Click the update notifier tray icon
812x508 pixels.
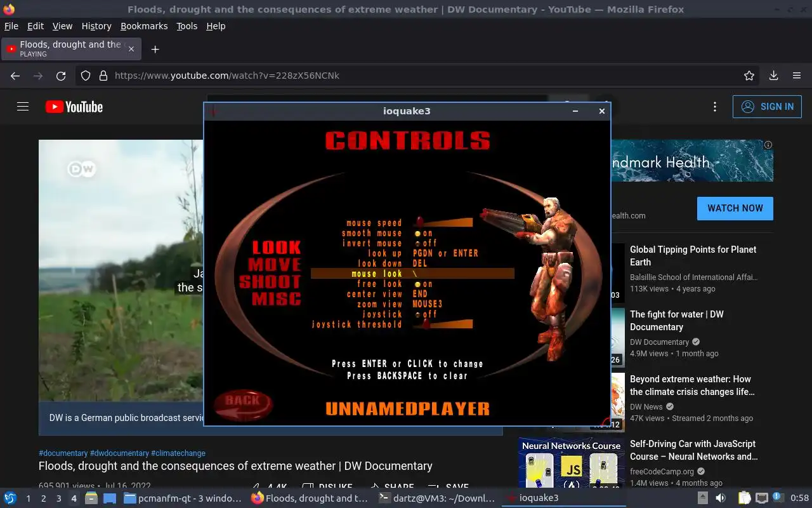(777, 498)
